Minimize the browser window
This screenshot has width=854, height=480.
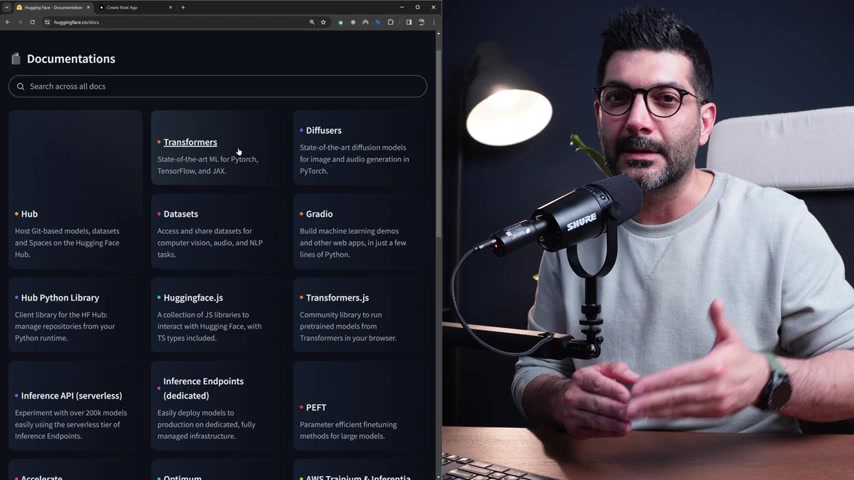point(402,8)
